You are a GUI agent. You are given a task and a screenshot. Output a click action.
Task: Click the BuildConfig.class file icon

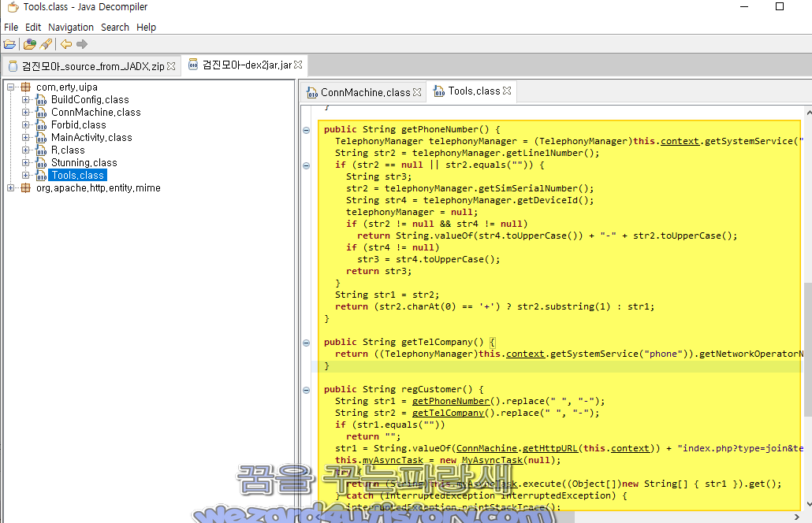pyautogui.click(x=42, y=100)
